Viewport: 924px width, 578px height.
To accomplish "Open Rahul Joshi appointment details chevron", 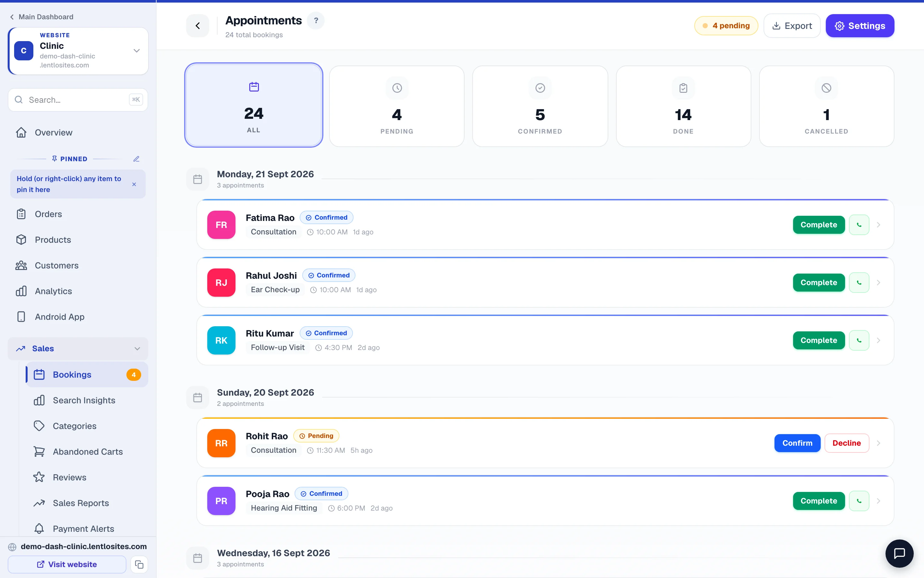I will coord(878,283).
